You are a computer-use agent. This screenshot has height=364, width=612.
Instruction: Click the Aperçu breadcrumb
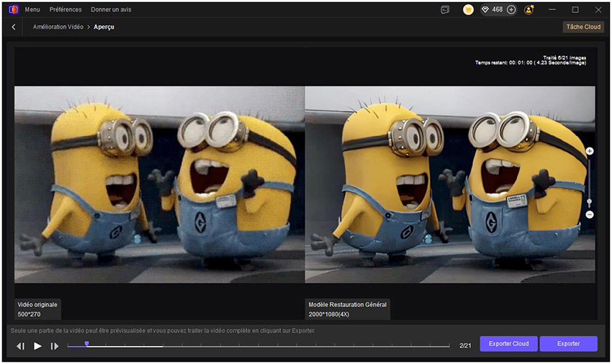104,27
